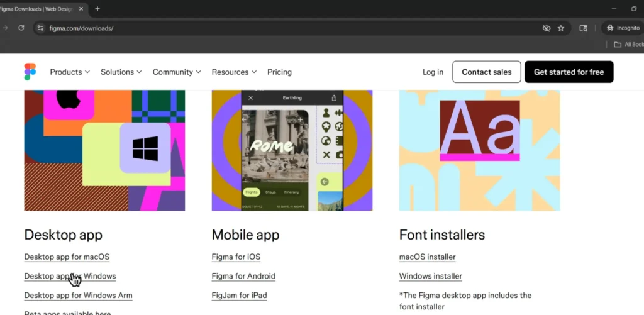Expand the Solutions dropdown menu
Image resolution: width=644 pixels, height=315 pixels.
[x=121, y=72]
